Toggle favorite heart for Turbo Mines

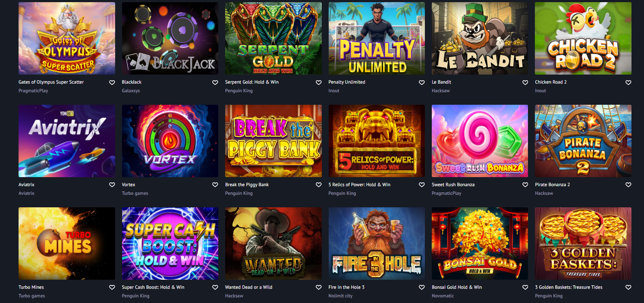click(112, 287)
